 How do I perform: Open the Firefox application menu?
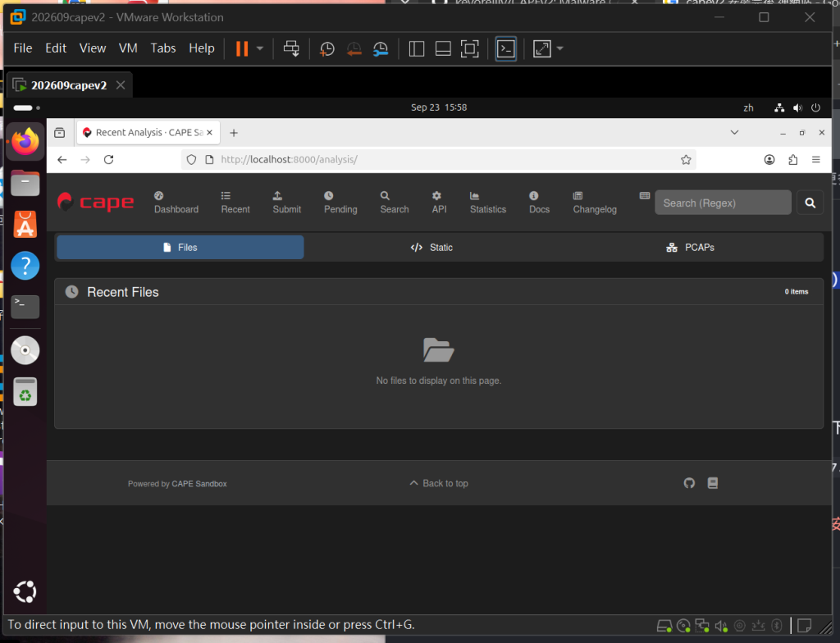(816, 160)
